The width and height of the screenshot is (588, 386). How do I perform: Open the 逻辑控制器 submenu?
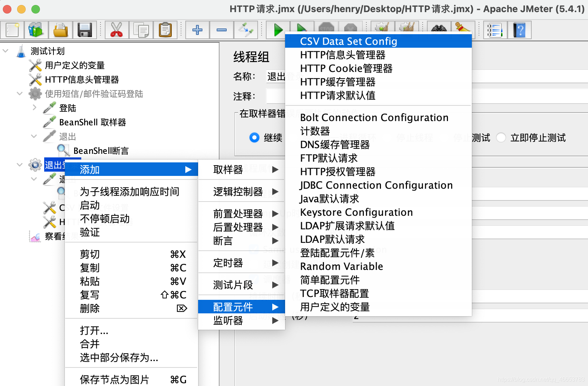pyautogui.click(x=242, y=192)
